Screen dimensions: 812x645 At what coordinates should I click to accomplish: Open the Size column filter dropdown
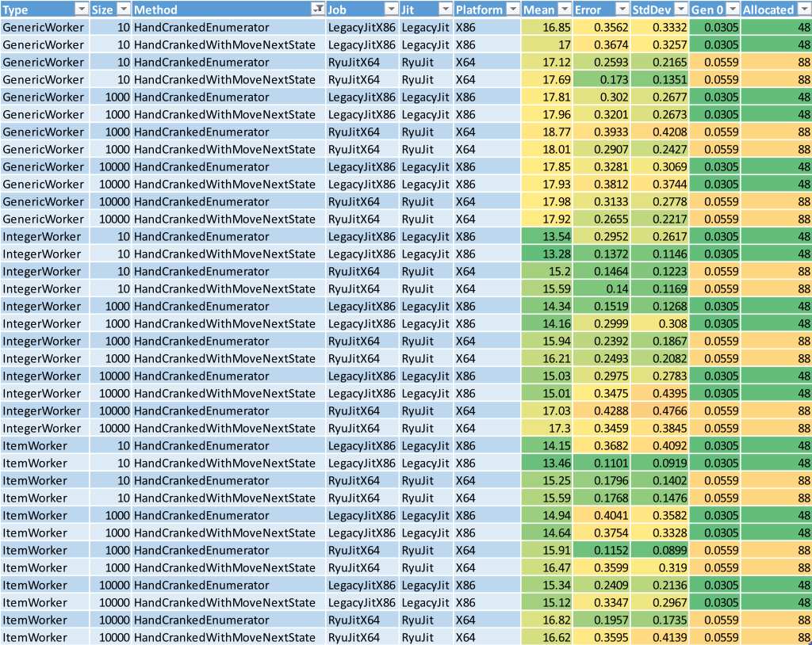tap(123, 10)
